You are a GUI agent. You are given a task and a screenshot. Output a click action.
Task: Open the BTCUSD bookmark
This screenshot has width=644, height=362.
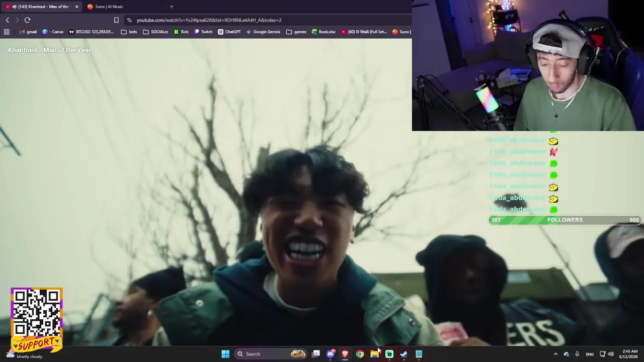tap(91, 32)
